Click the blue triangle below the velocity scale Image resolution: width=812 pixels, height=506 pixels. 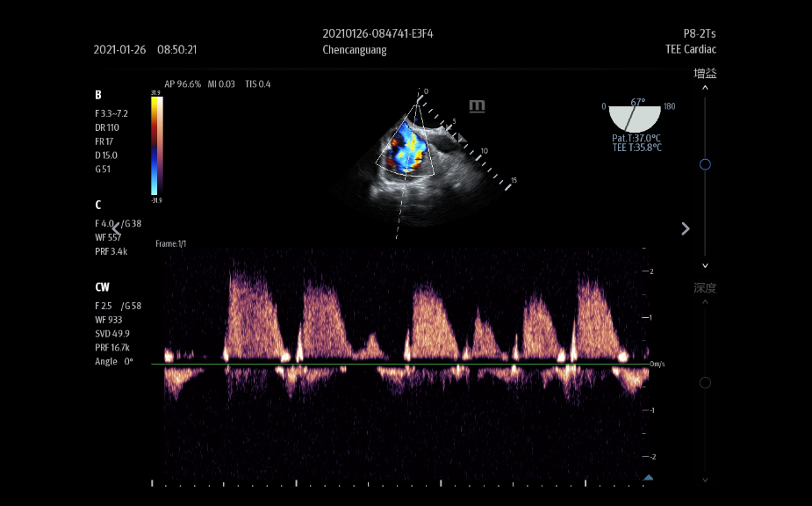[648, 478]
